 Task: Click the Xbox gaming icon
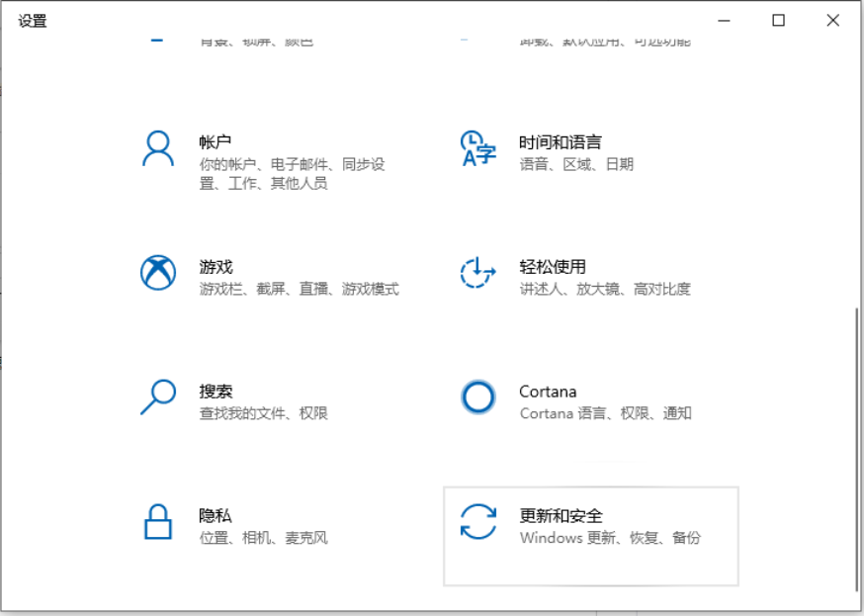158,272
